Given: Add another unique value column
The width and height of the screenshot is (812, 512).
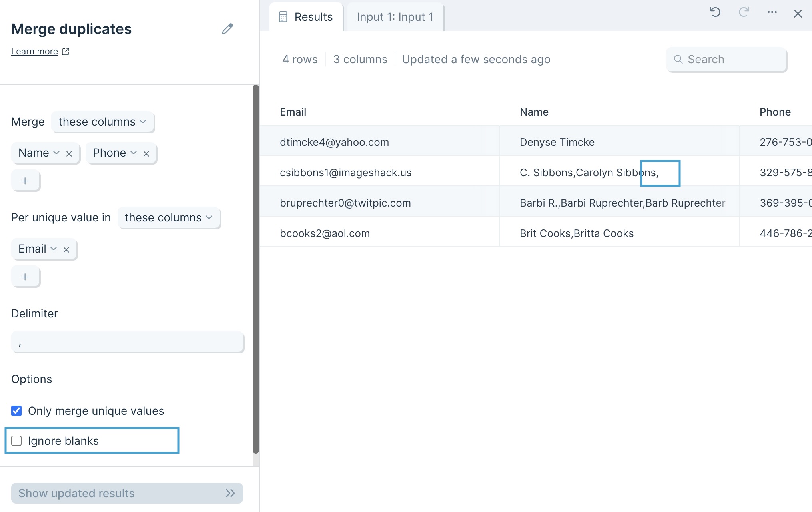Looking at the screenshot, I should pos(25,277).
